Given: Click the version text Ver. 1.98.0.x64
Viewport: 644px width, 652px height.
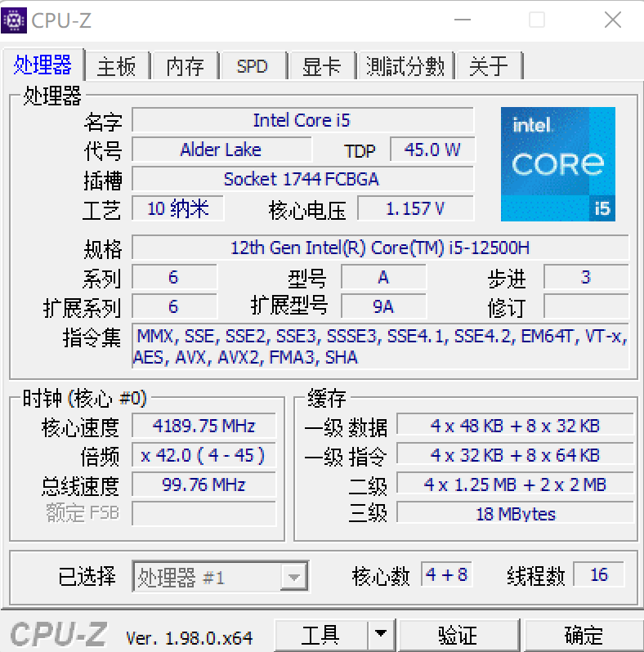Looking at the screenshot, I should [x=190, y=638].
